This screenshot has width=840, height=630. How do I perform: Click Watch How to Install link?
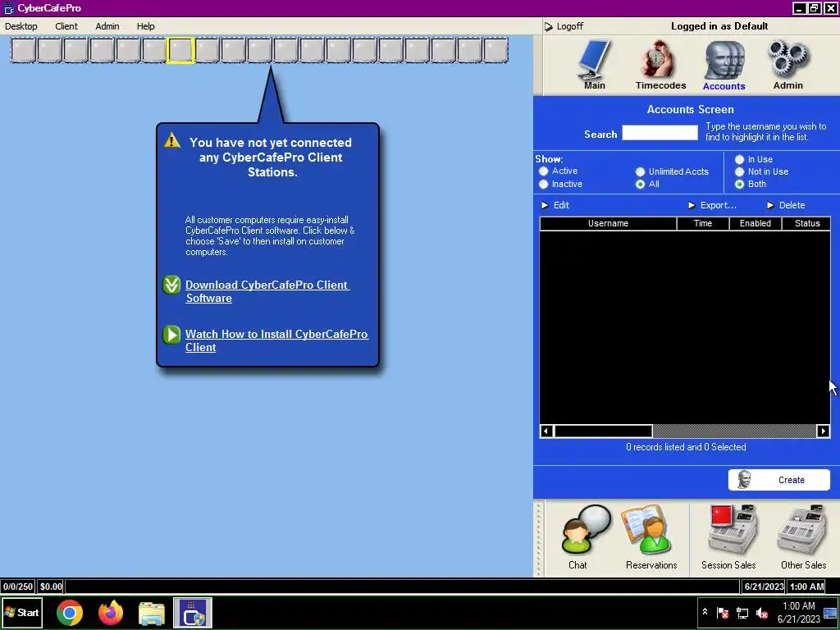(x=276, y=340)
